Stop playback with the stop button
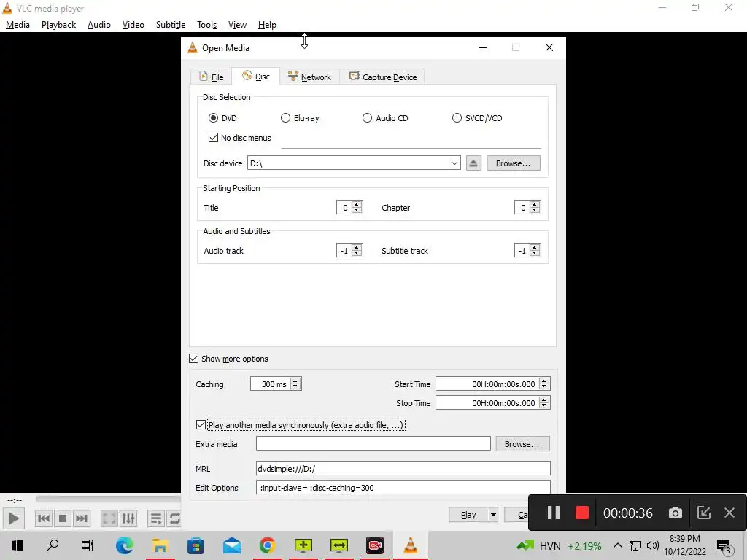747x560 pixels. 63,518
